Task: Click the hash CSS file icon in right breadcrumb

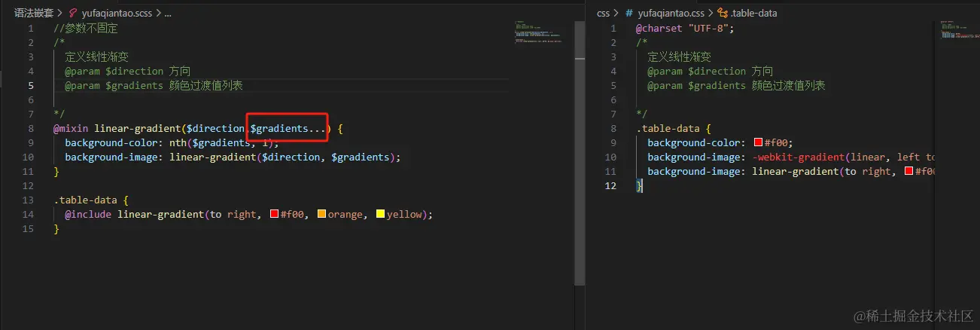Action: [629, 13]
